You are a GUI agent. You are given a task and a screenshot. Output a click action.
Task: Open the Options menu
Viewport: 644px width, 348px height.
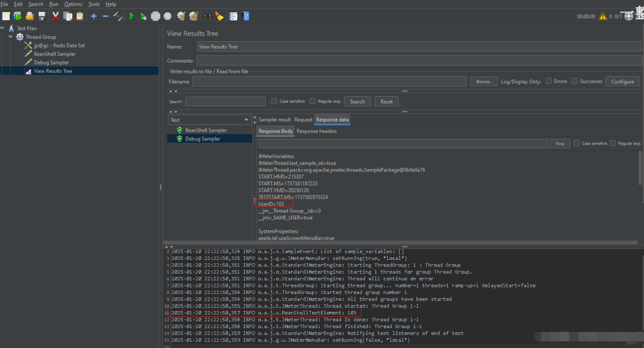coord(73,4)
